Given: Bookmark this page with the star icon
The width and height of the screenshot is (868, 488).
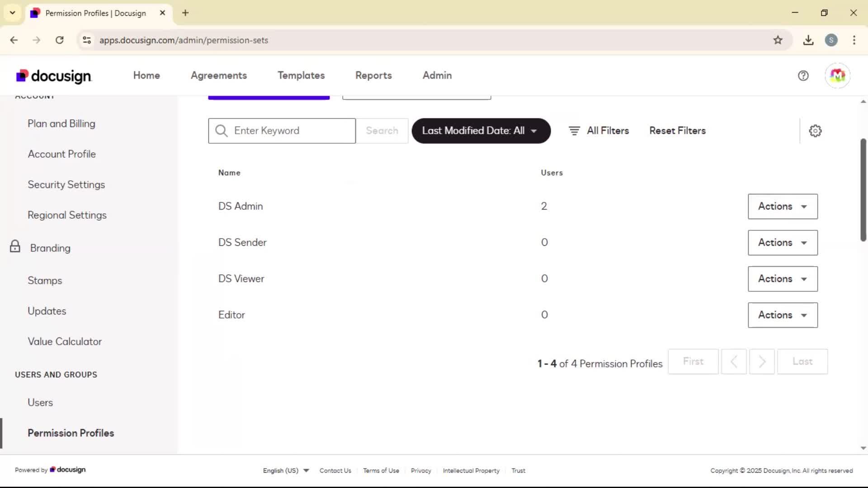Looking at the screenshot, I should click(778, 40).
